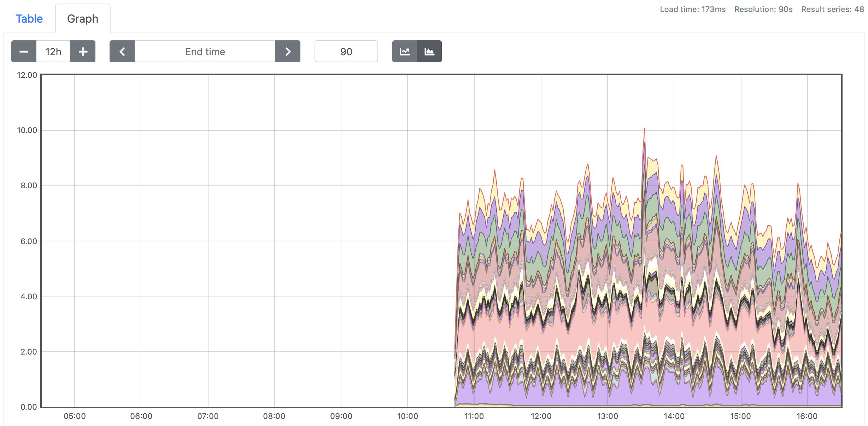Click the 12h range input field
Screen dimensions: 868x426
pyautogui.click(x=53, y=52)
